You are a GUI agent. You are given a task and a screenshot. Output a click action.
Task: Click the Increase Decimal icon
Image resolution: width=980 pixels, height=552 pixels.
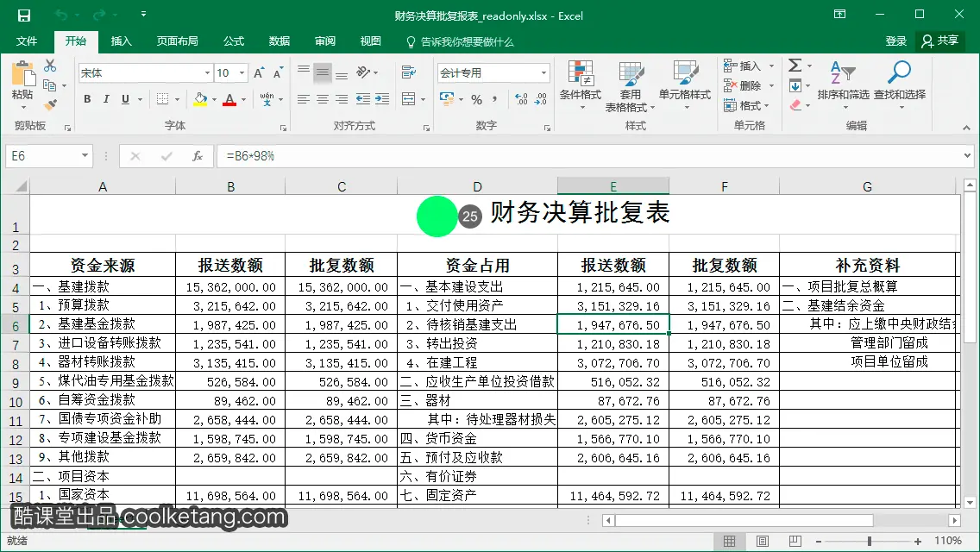pyautogui.click(x=521, y=99)
